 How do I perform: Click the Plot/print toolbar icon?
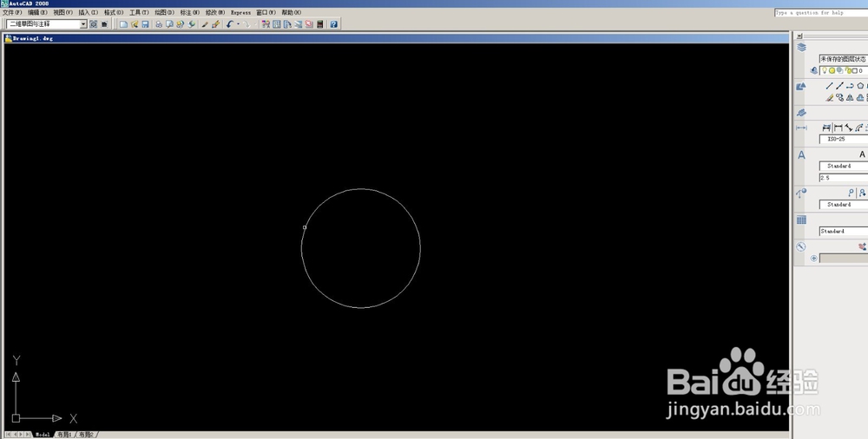click(x=159, y=24)
